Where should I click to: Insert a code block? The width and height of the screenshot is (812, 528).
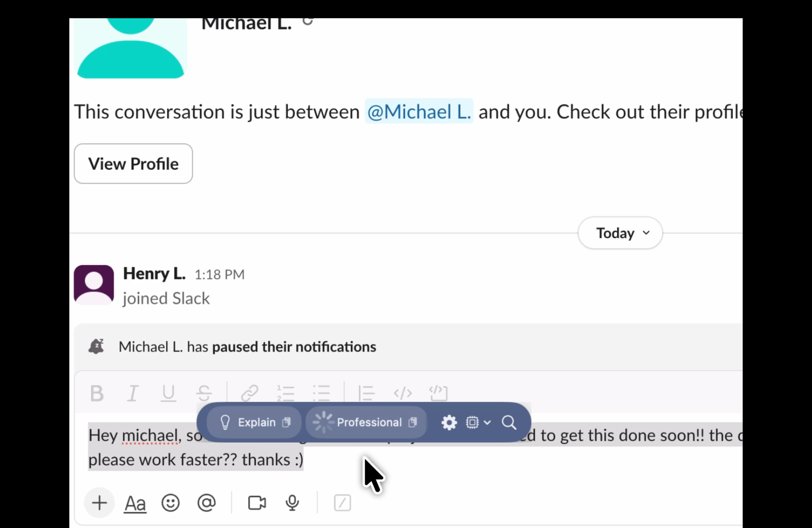point(438,393)
